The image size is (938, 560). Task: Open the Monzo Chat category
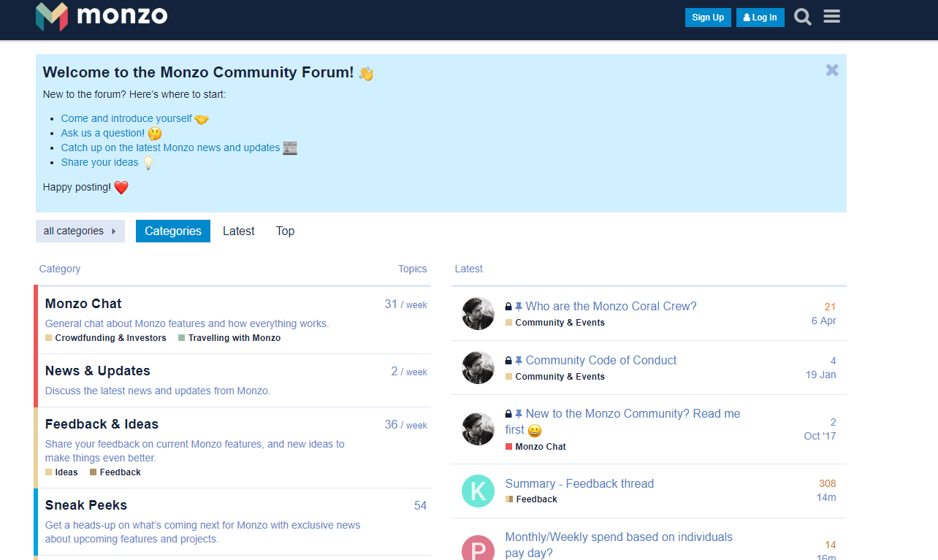83,304
